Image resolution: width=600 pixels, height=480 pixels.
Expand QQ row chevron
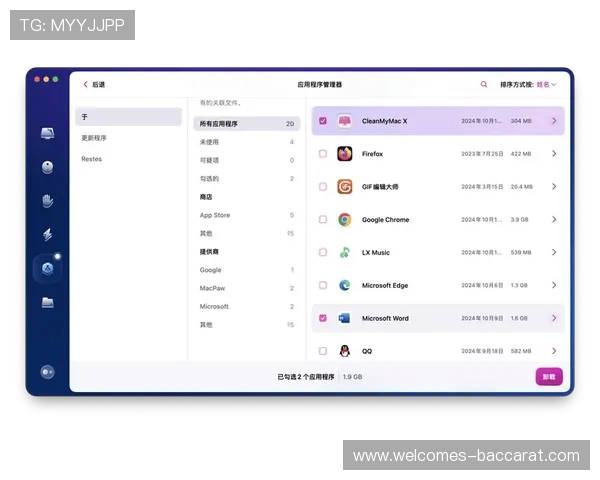coord(554,351)
